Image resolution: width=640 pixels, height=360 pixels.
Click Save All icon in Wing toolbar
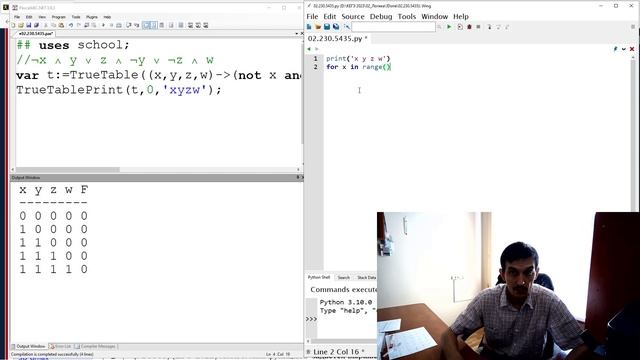point(336,27)
